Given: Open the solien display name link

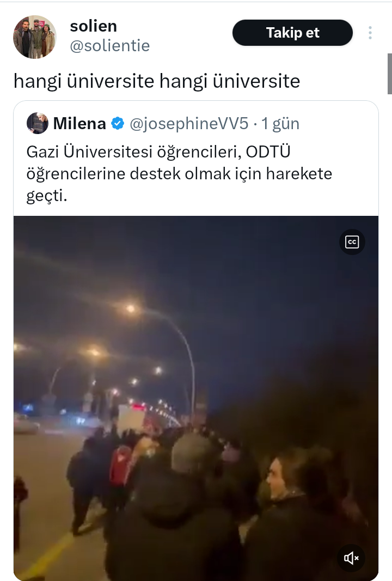Looking at the screenshot, I should pos(93,26).
